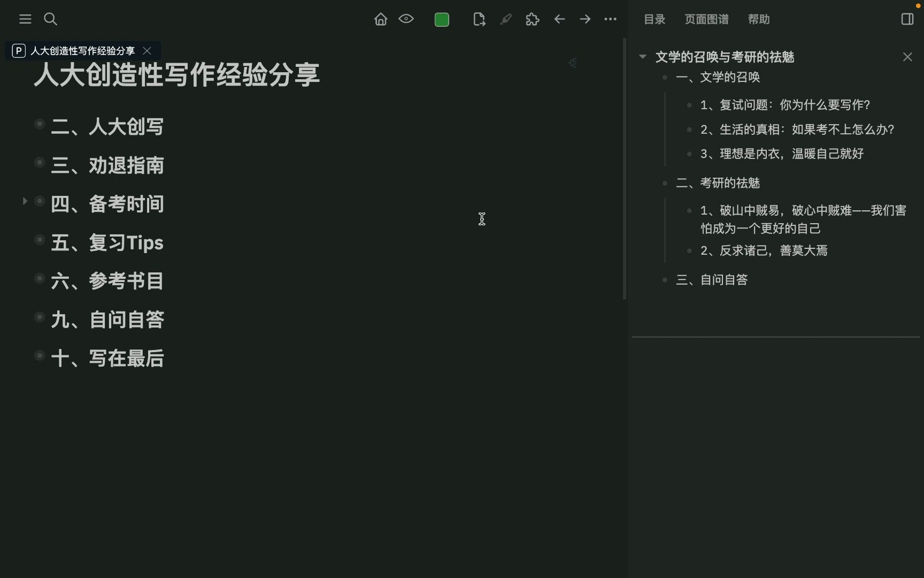Click sidebar item 二、考研的祛魅
The height and width of the screenshot is (578, 924).
[718, 183]
